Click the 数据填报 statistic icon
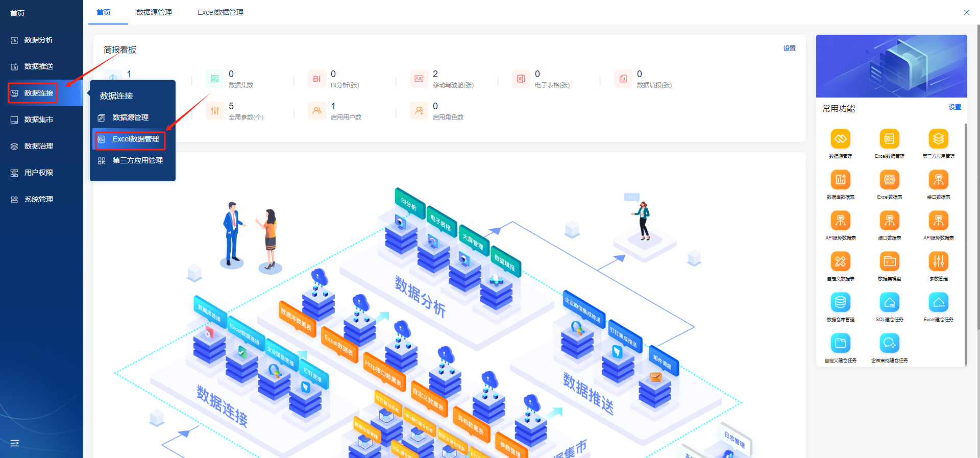 pos(623,79)
